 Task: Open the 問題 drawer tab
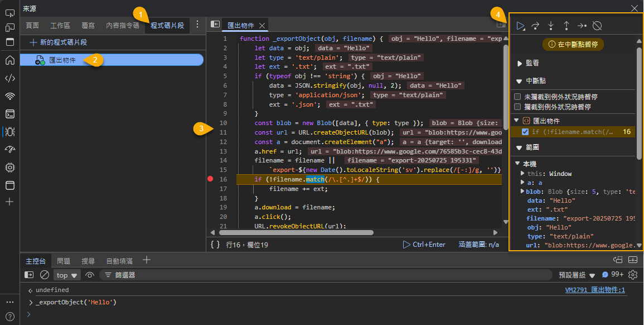point(64,261)
